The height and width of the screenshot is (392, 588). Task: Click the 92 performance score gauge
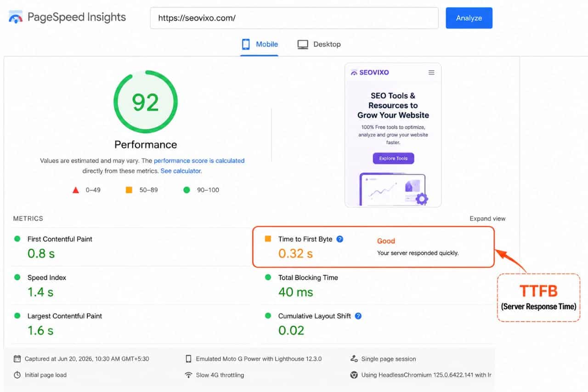pyautogui.click(x=145, y=102)
